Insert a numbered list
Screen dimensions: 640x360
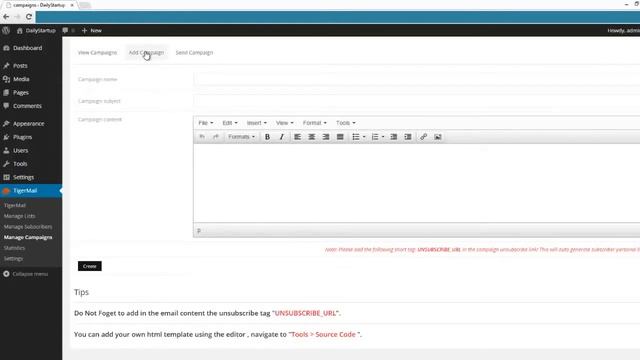(375, 137)
